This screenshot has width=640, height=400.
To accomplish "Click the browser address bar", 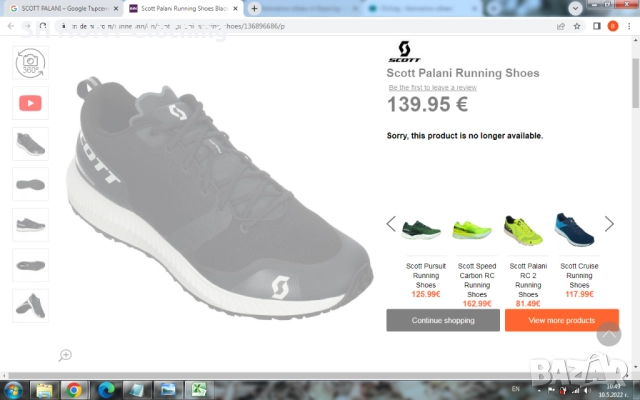I will (x=300, y=26).
